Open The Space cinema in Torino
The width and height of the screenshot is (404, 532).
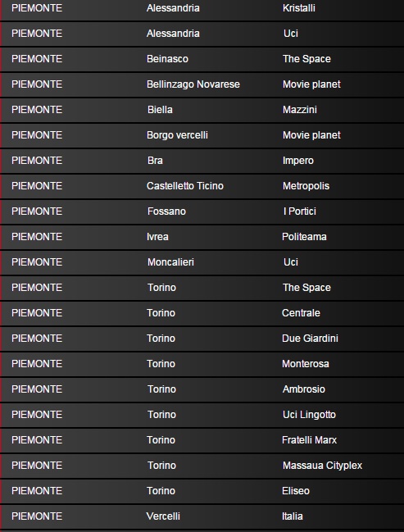[306, 288]
